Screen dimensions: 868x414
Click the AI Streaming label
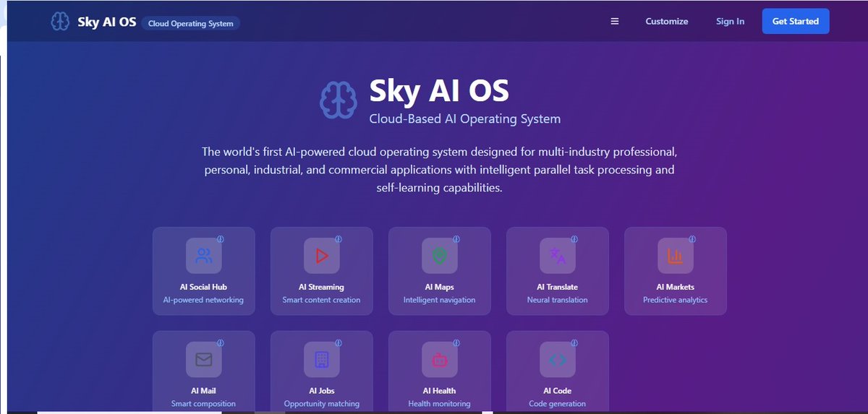coord(322,287)
